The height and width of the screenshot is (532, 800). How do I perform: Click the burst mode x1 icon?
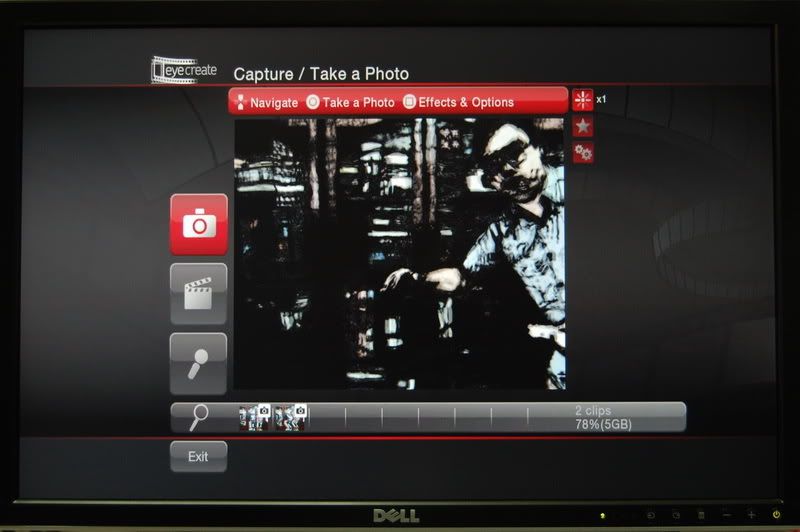(x=583, y=100)
